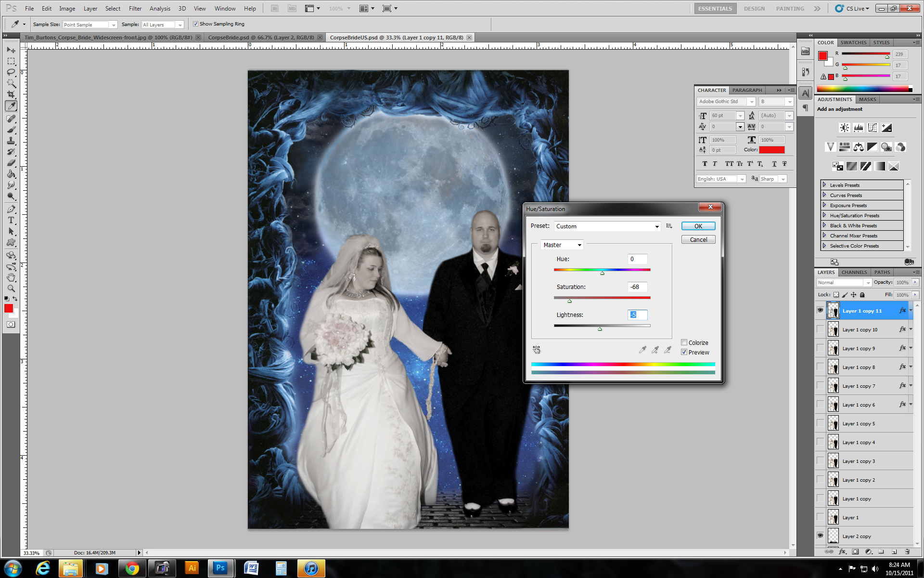Switch to CorpseBride.psd document tab
924x578 pixels.
[x=261, y=38]
